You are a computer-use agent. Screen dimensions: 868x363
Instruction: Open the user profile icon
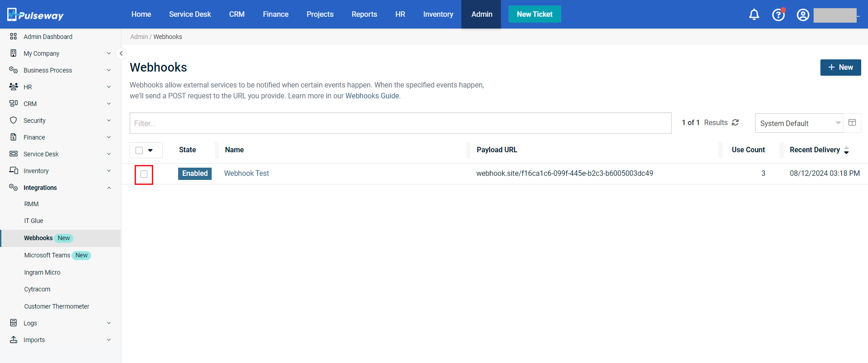[x=803, y=15]
